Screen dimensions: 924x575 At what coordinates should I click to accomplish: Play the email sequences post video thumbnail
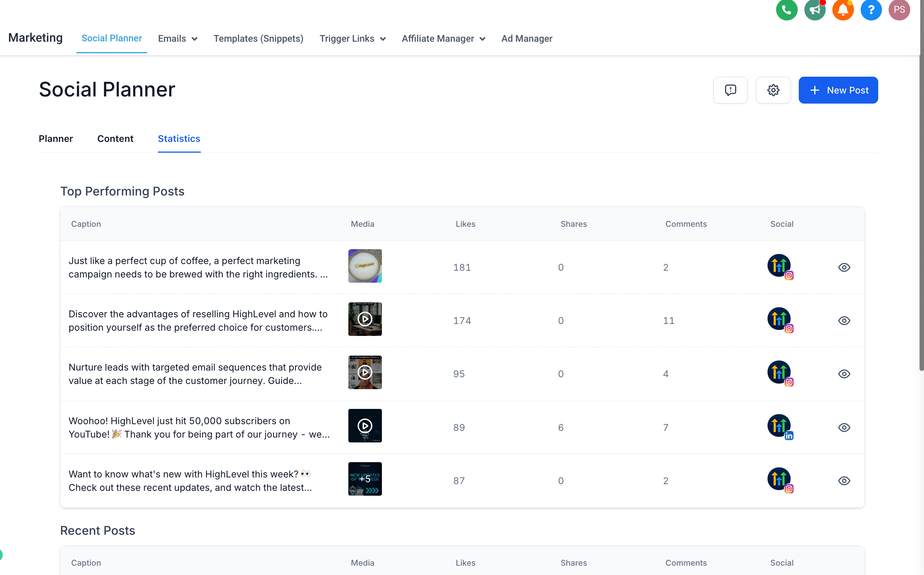pyautogui.click(x=365, y=372)
